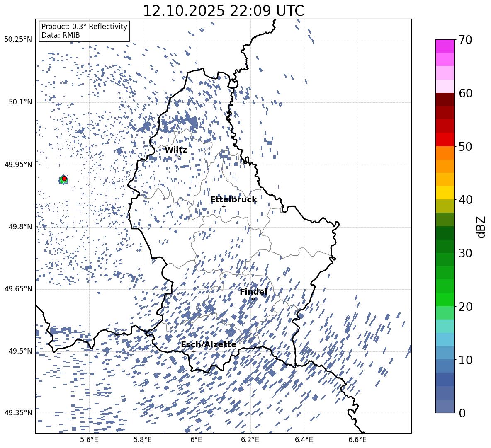Click the red radar site marker
The height and width of the screenshot is (448, 491).
64,179
